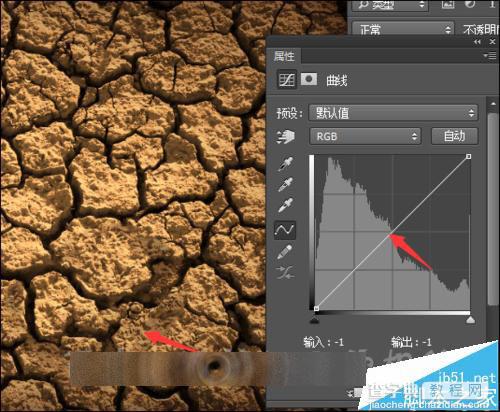
Task: Click the curves adjustment icon
Action: (287, 80)
